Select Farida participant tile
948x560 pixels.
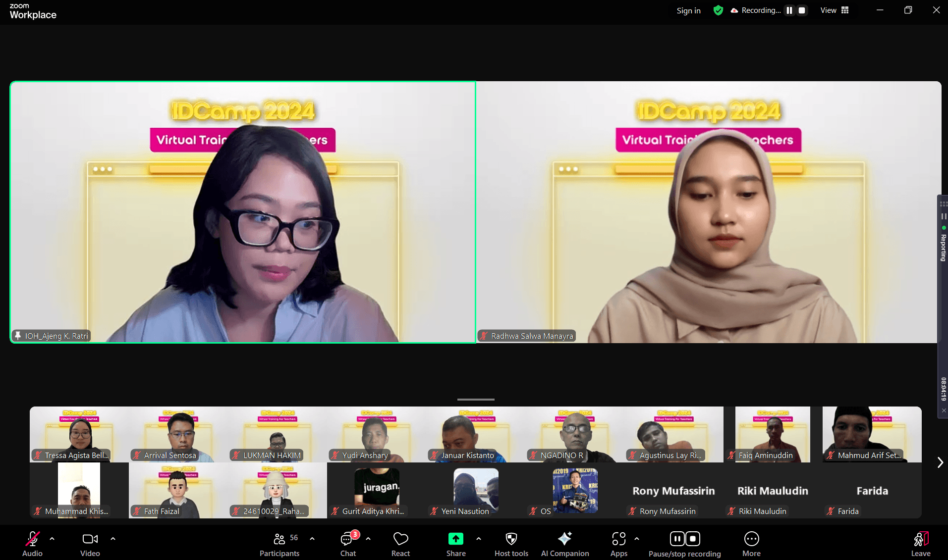pos(872,490)
